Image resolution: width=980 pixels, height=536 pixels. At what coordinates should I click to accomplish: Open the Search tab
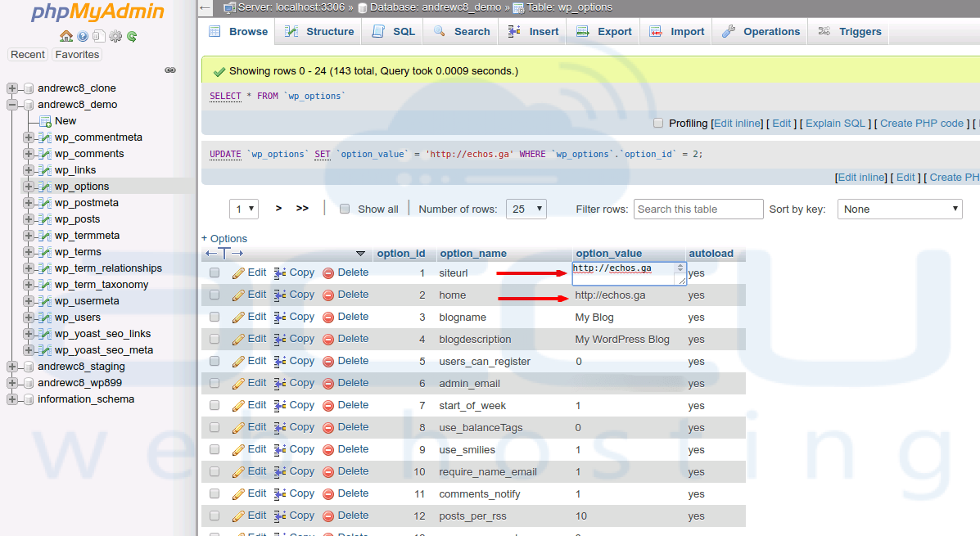click(461, 31)
